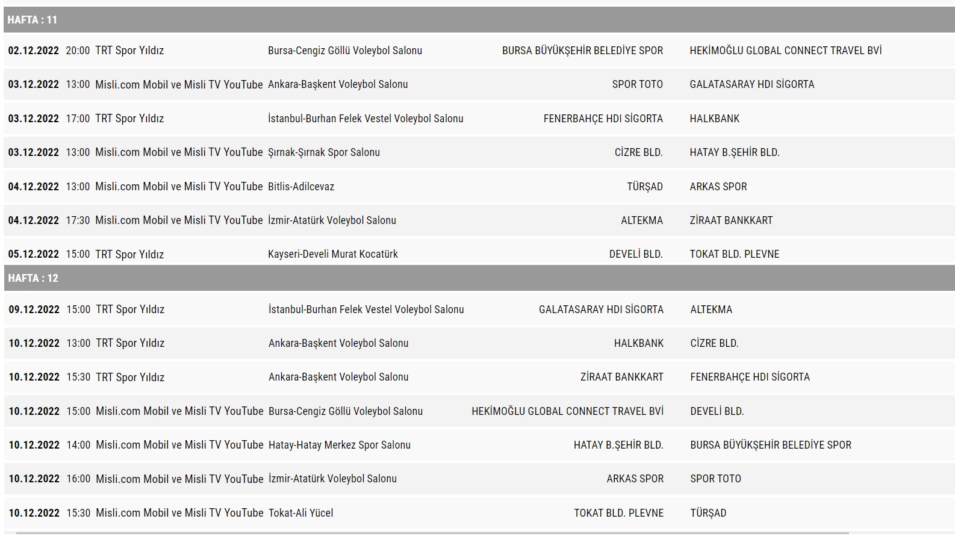
Task: Open Arkas Spor hosting Spor Toto
Action: [635, 479]
